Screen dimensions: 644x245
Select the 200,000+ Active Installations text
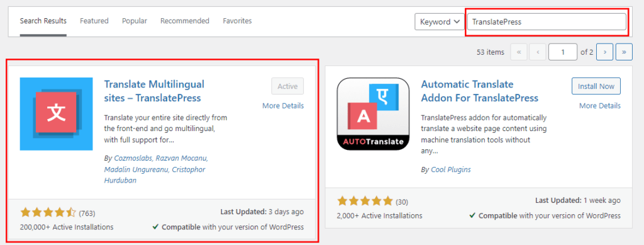[x=67, y=227]
